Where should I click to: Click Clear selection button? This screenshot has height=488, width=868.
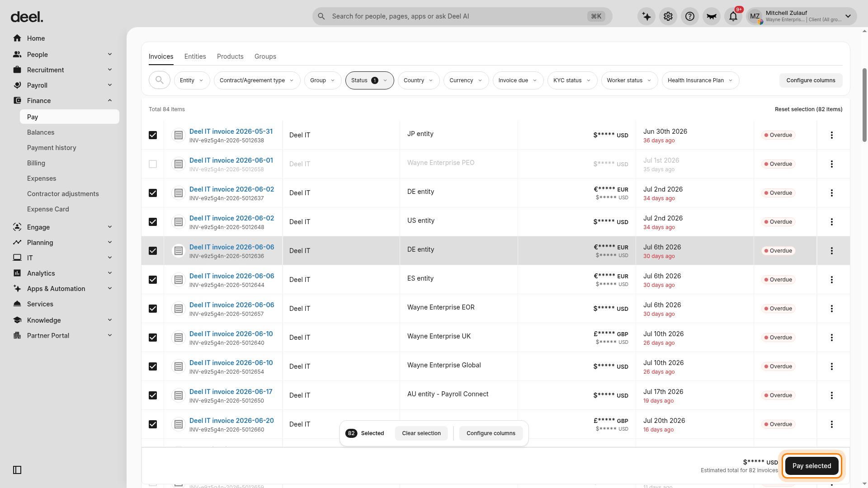(x=421, y=433)
